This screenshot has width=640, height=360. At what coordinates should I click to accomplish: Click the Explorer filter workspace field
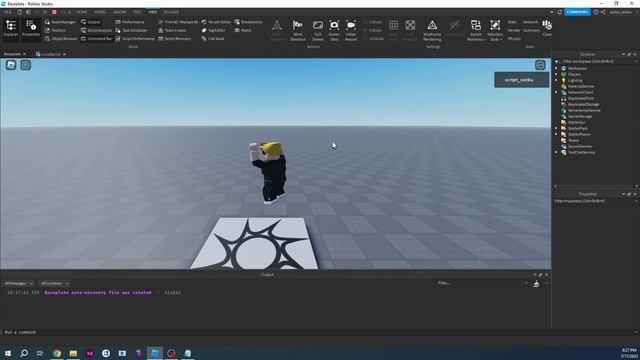pyautogui.click(x=596, y=62)
